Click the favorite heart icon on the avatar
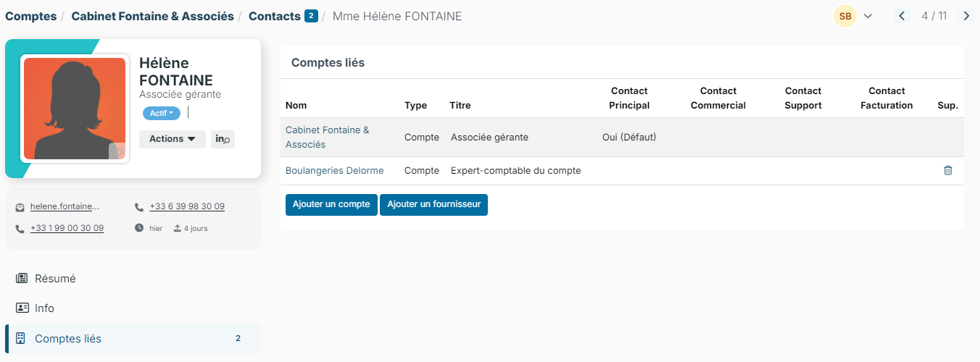 coord(117,151)
